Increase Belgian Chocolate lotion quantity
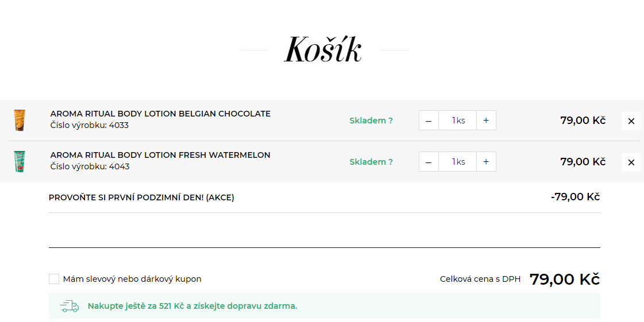The image size is (644, 322). pos(486,121)
